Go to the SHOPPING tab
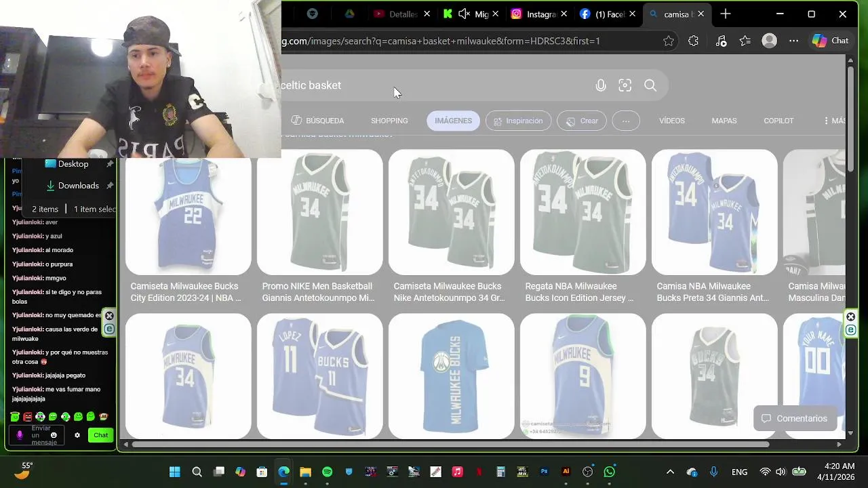This screenshot has height=488, width=868. pyautogui.click(x=389, y=121)
